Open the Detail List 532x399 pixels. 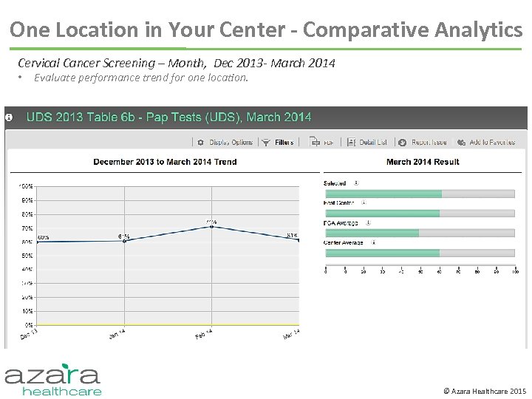(367, 143)
